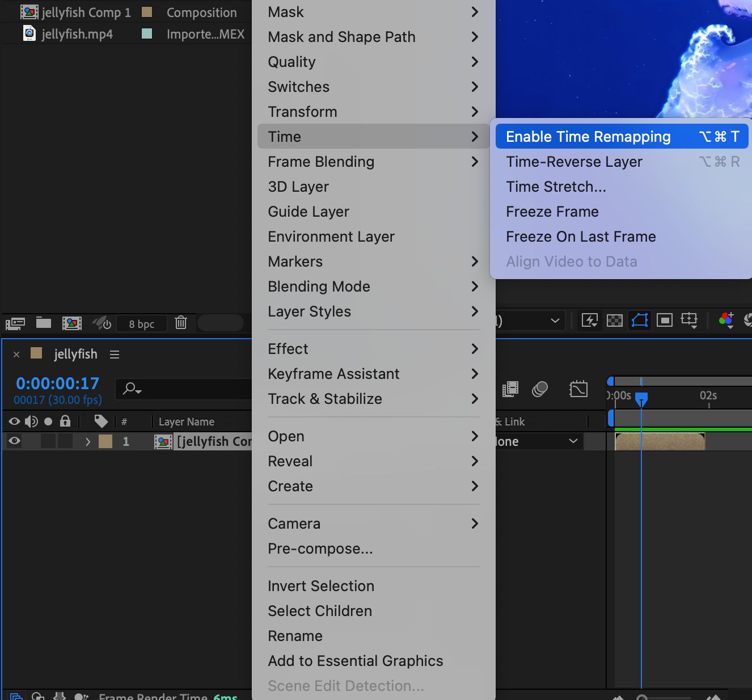Select Enable Time Remapping from Time submenu
Image resolution: width=752 pixels, height=700 pixels.
tap(588, 137)
